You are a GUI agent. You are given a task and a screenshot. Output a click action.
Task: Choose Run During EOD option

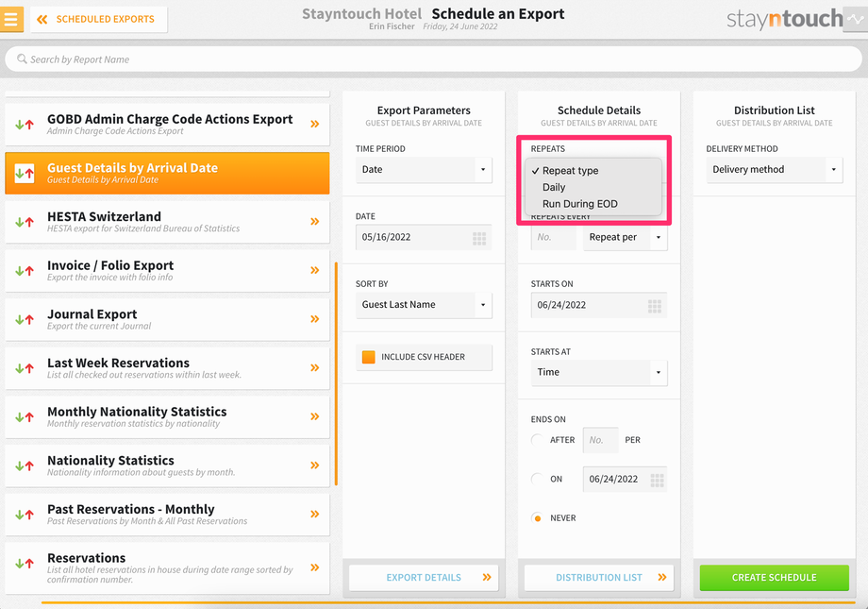coord(579,204)
